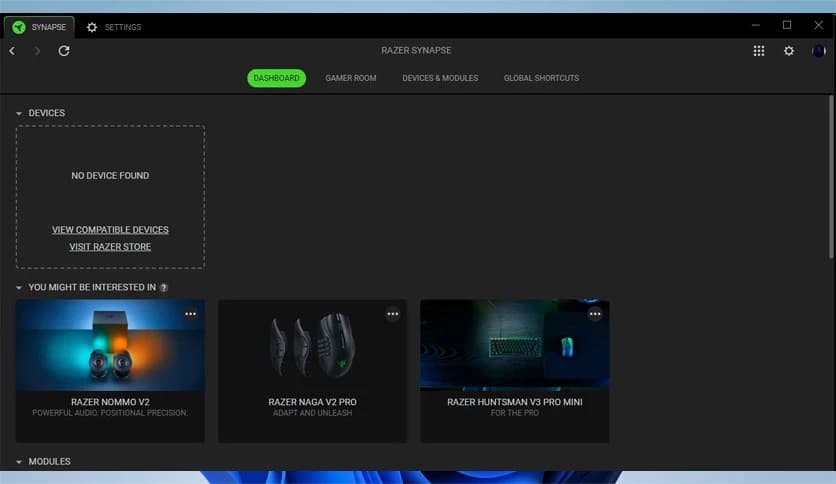Go forward with the right arrow
Screen dimensions: 836x484
[37, 51]
